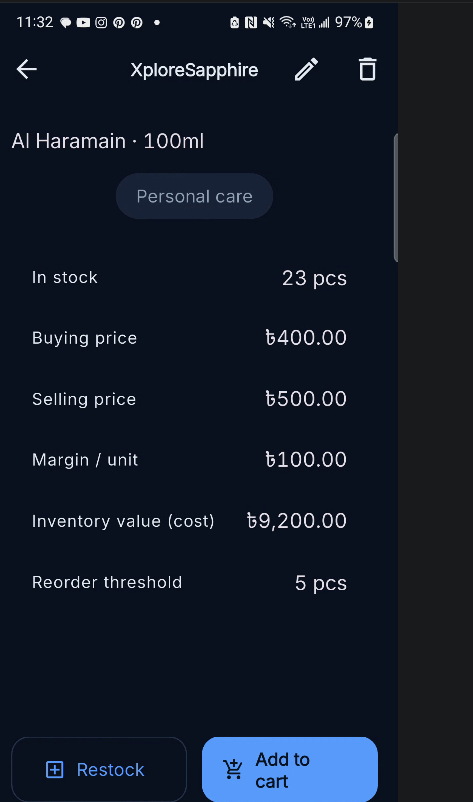Edit the product with the pencil icon
The image size is (473, 802).
[x=306, y=70]
